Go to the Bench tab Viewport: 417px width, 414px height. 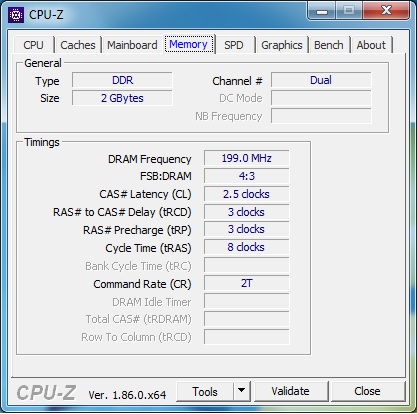coord(329,45)
